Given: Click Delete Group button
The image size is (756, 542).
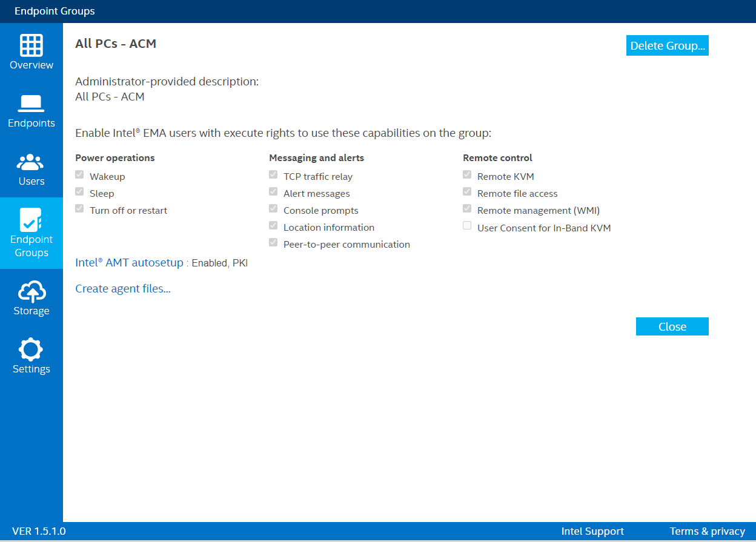Looking at the screenshot, I should pyautogui.click(x=667, y=45).
